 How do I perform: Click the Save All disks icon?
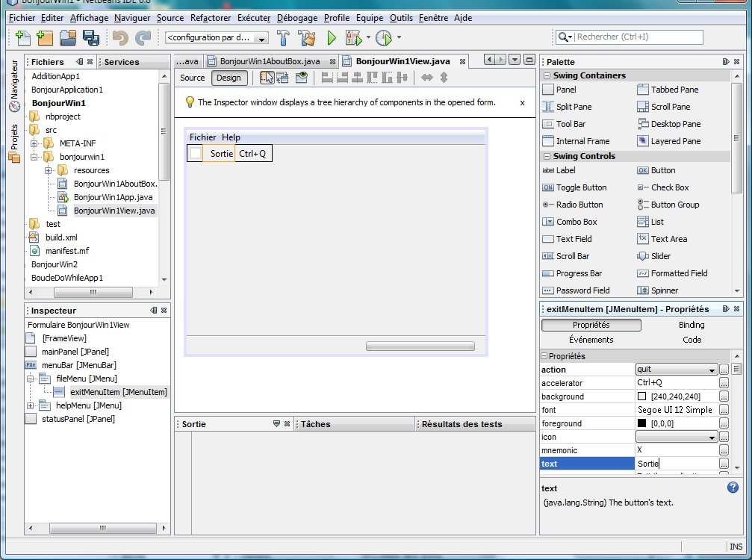tap(90, 37)
